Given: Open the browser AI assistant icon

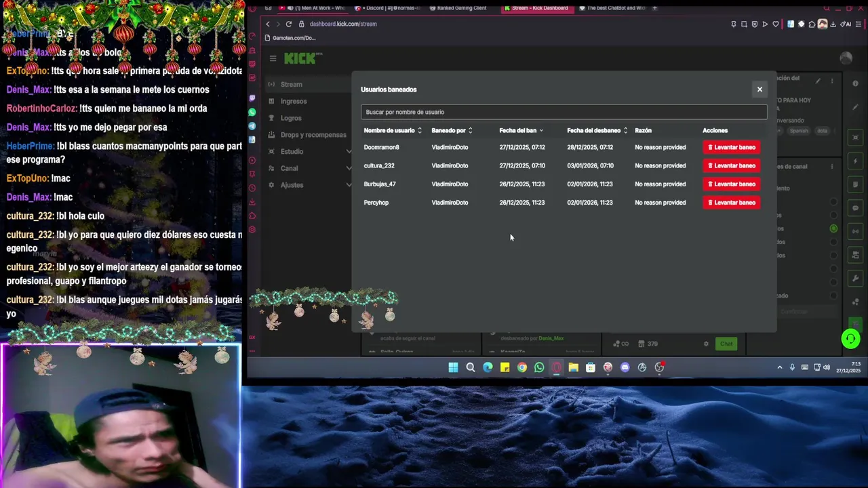Looking at the screenshot, I should tap(846, 24).
